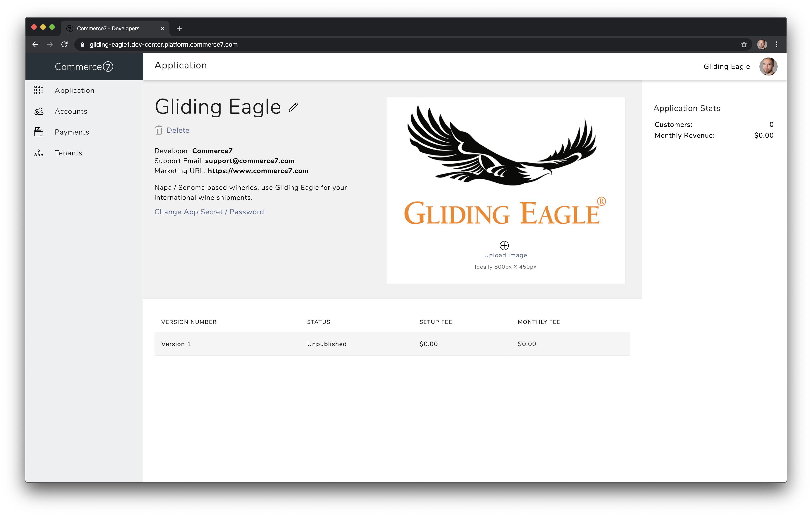
Task: Open the Chrome three-dot menu
Action: click(x=777, y=44)
